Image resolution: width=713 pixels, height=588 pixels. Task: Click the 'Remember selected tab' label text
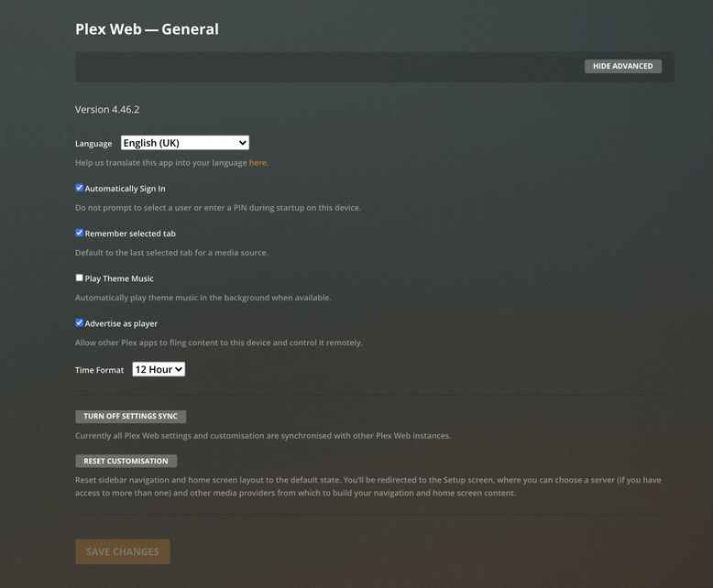click(x=130, y=234)
